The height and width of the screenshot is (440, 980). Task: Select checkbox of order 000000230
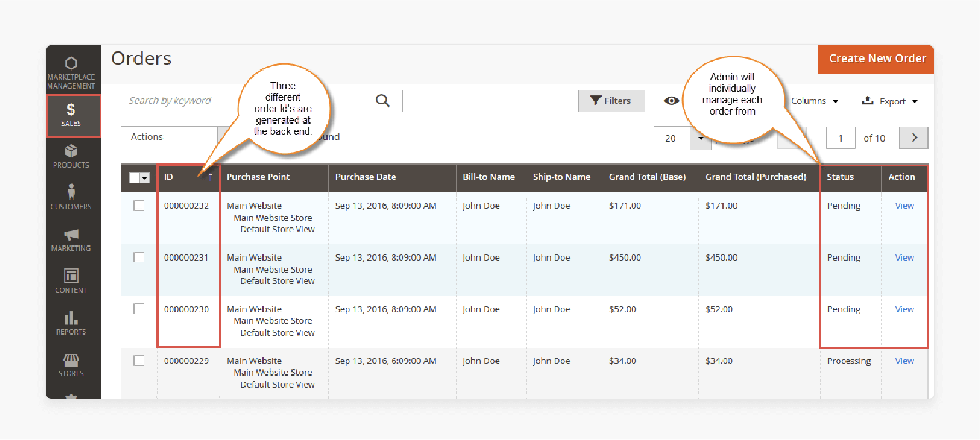139,309
